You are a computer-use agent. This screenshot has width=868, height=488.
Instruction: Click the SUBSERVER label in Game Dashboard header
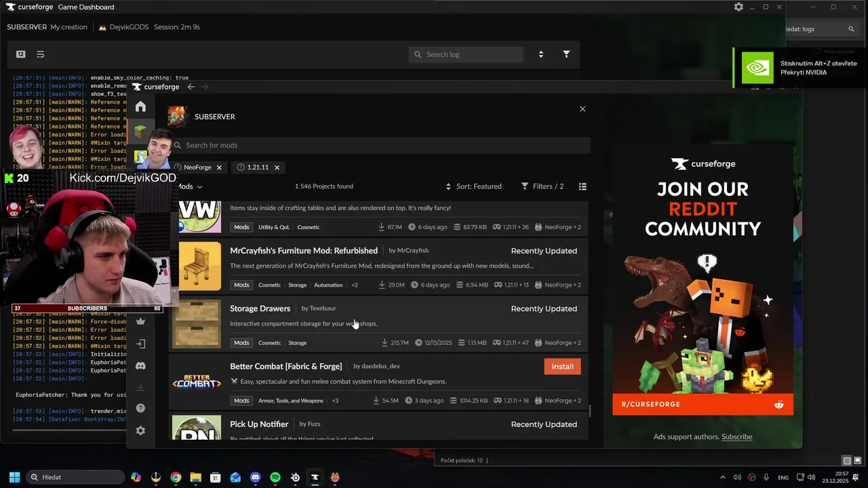click(26, 27)
